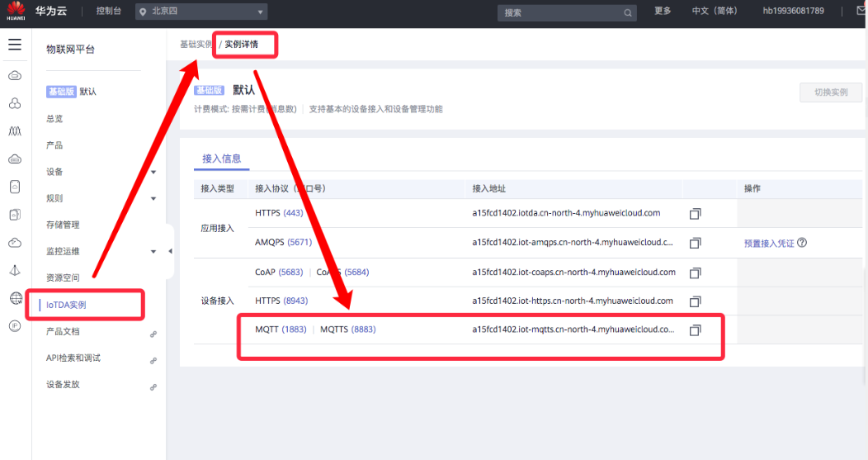Select the iot-amqps access address text
Screen dimensions: 868x460
pos(573,242)
